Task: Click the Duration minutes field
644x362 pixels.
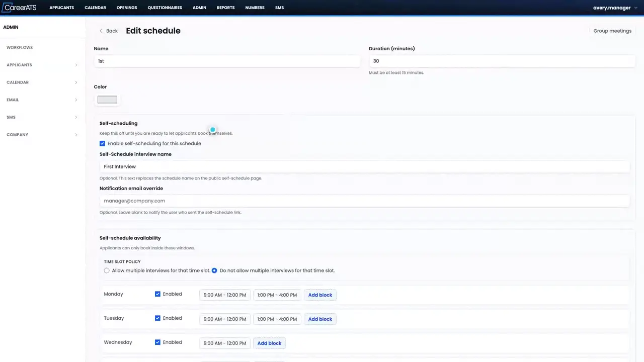Action: [502, 61]
